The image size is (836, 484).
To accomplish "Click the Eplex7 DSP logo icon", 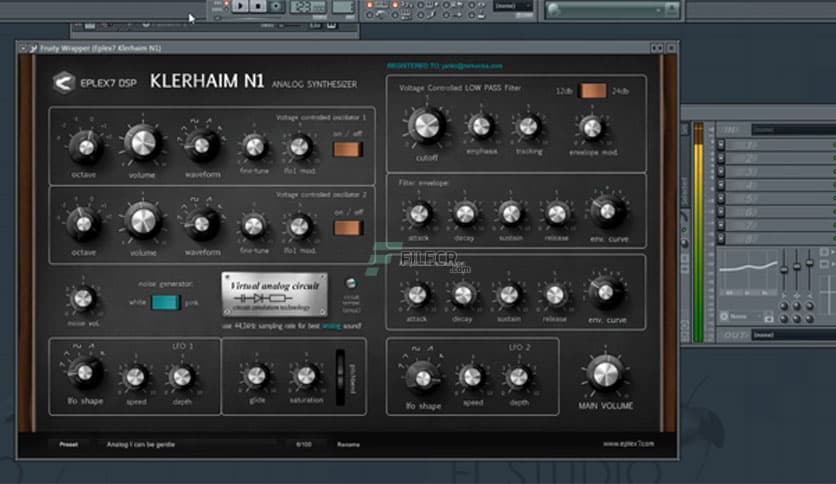I will coord(63,83).
